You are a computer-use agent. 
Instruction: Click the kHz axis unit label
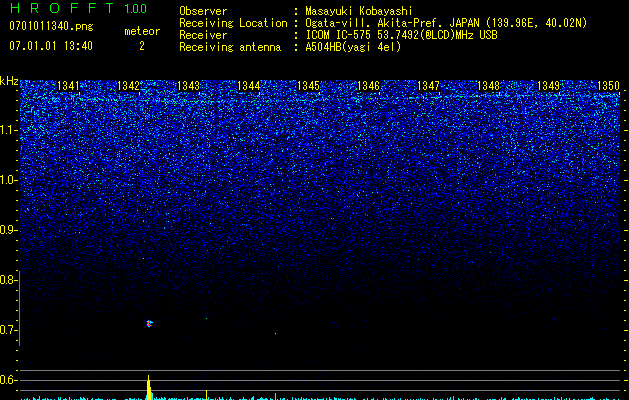click(9, 81)
